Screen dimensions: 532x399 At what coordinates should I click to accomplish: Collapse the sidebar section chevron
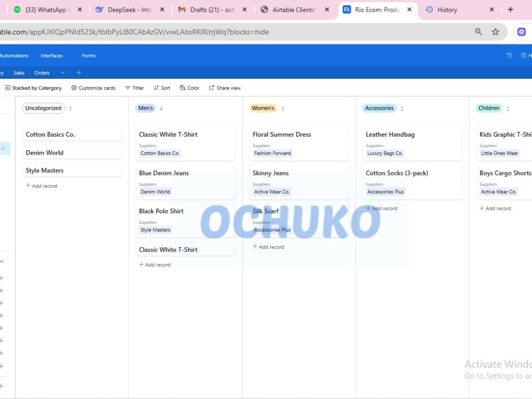[x=2, y=261]
